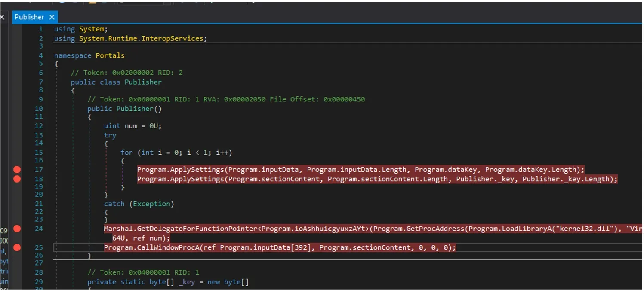Switch to the Publisher tab

(x=29, y=17)
